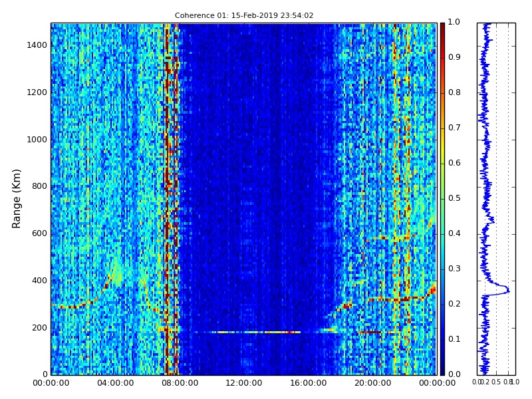Pick the colorbar's 0.3 tick label
The height and width of the screenshot is (399, 532).
[x=454, y=269]
